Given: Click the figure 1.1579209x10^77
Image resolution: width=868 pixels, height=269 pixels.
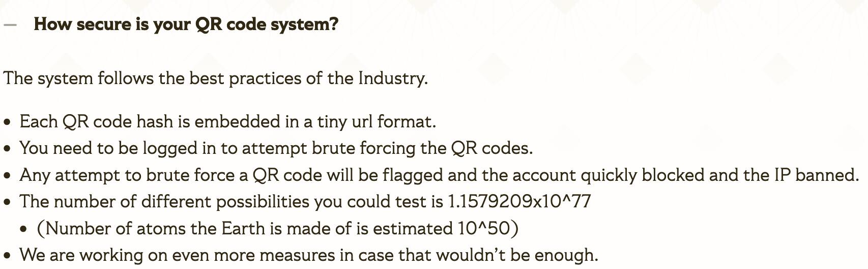Looking at the screenshot, I should tap(519, 202).
